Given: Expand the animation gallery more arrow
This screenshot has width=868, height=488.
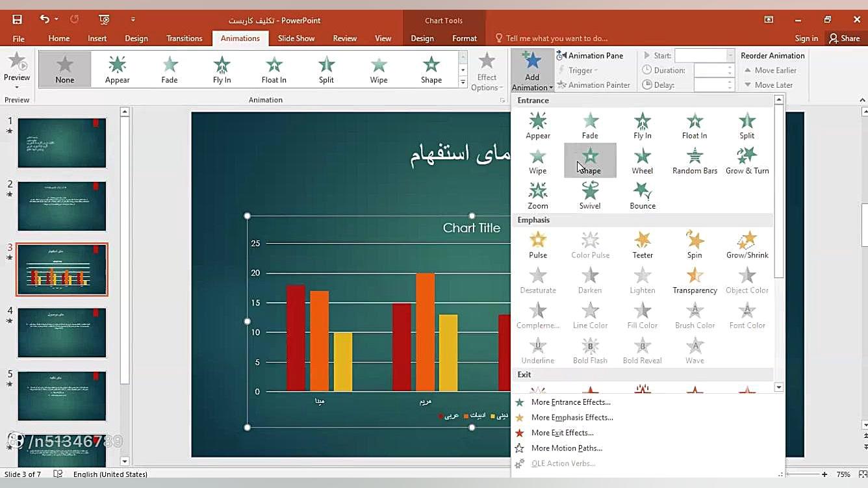Looking at the screenshot, I should (463, 83).
